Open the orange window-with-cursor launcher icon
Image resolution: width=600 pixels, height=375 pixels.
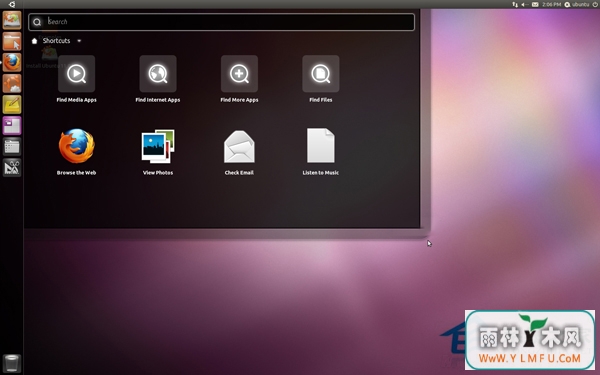click(12, 41)
